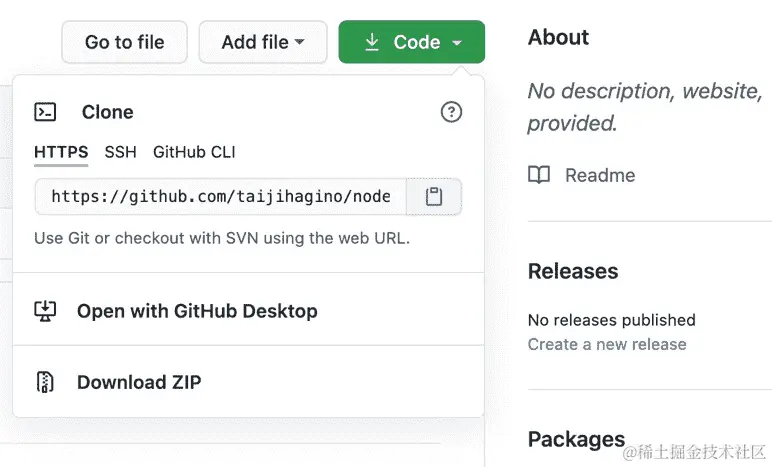Screen dimensions: 772x467
Task: Choose Download ZIP option
Action: [139, 382]
